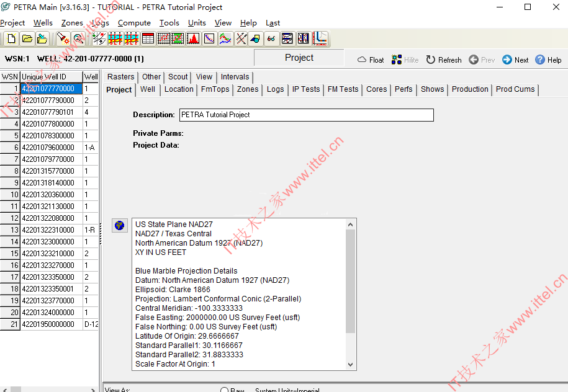Image resolution: width=568 pixels, height=392 pixels.
Task: Open the crossplot curve icon
Action: tap(209, 38)
